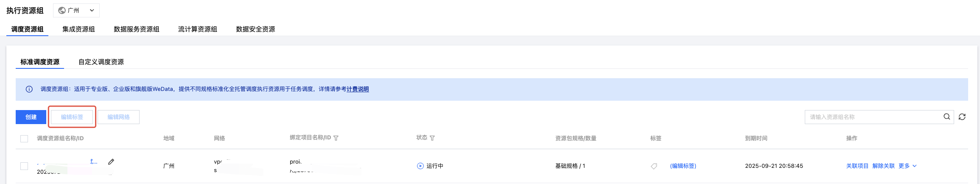
Task: Click the tag icon in 标签 column
Action: point(654,166)
